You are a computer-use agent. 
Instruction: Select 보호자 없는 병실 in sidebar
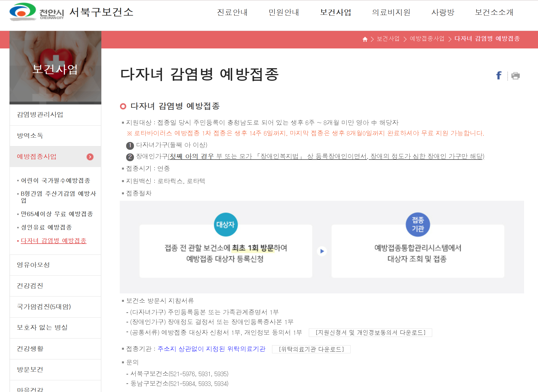(55, 328)
